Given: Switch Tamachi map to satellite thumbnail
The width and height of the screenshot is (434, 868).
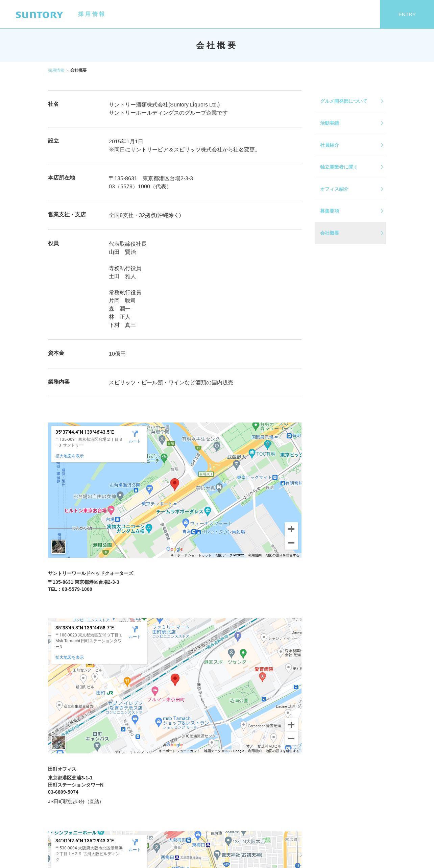Looking at the screenshot, I should [58, 743].
